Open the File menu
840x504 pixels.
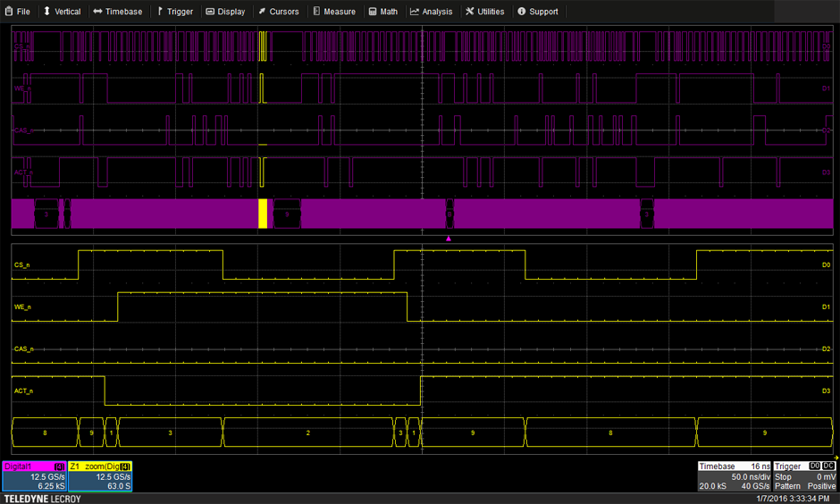click(17, 12)
